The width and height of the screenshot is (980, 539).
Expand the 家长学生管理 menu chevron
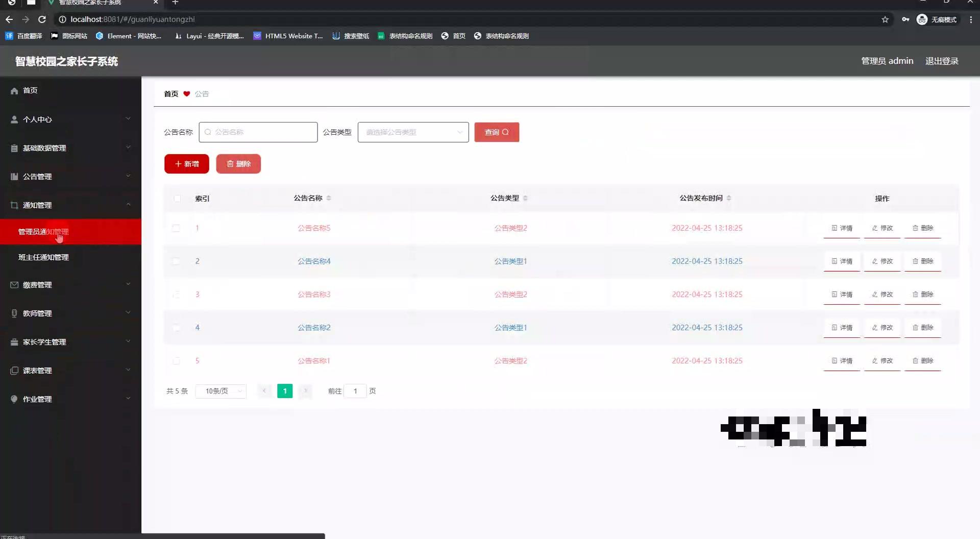128,341
